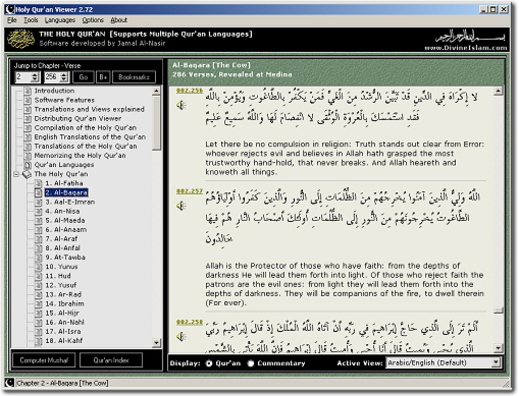Screen dimensions: 519x396
Task: Click the crescent icon in status bar
Action: coord(10,383)
